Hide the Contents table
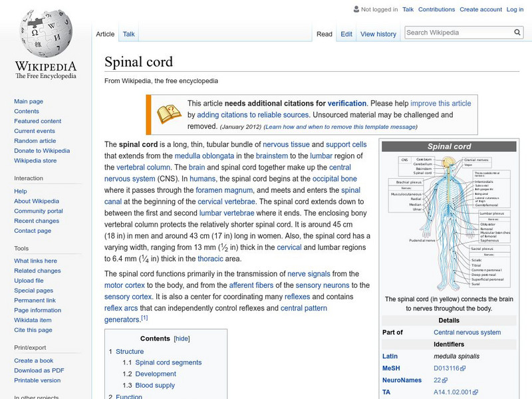This screenshot has height=399, width=532. point(182,338)
